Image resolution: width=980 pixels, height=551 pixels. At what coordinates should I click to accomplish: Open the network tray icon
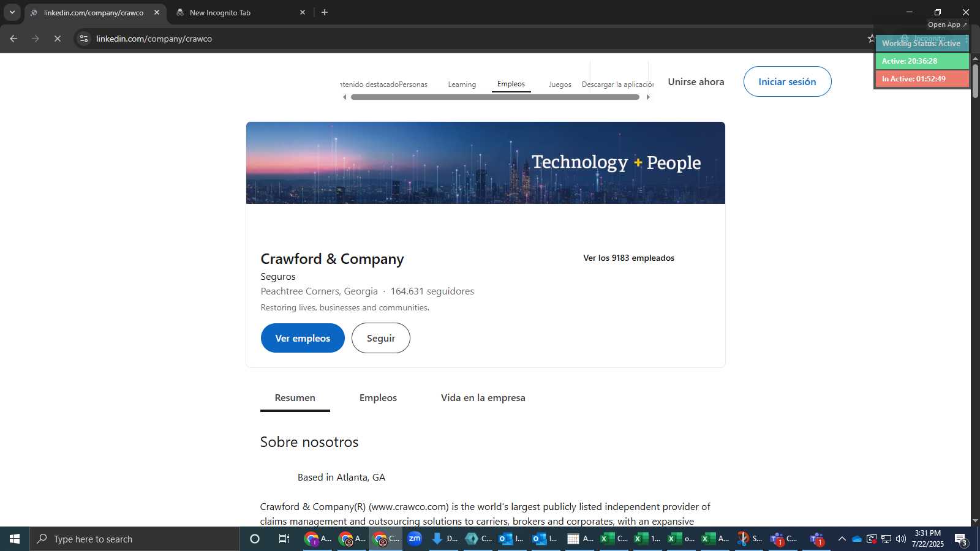(886, 539)
